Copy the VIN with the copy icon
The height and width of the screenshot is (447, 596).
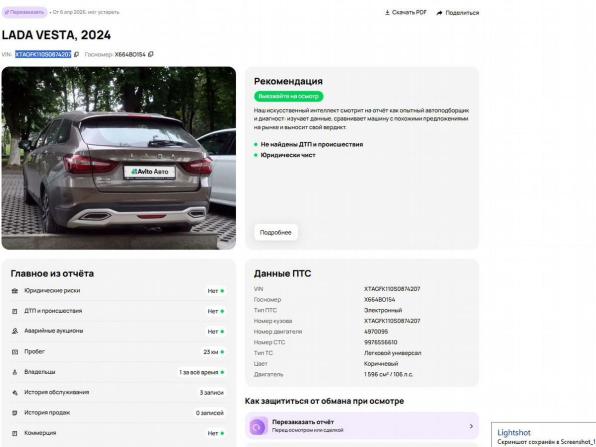76,54
